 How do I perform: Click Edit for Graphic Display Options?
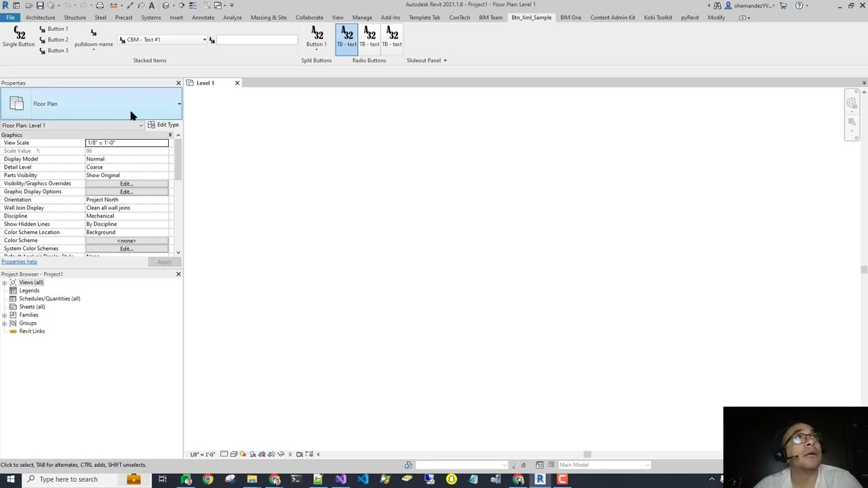coord(127,192)
